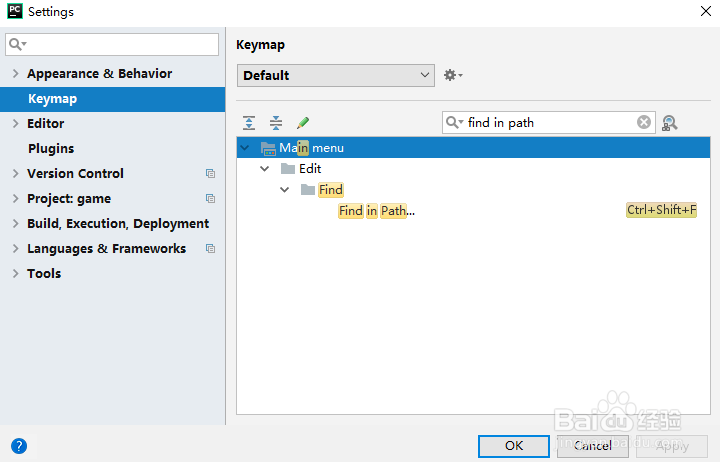Image resolution: width=720 pixels, height=462 pixels.
Task: Click the Collapse All icon in keymap toolbar
Action: [x=276, y=123]
